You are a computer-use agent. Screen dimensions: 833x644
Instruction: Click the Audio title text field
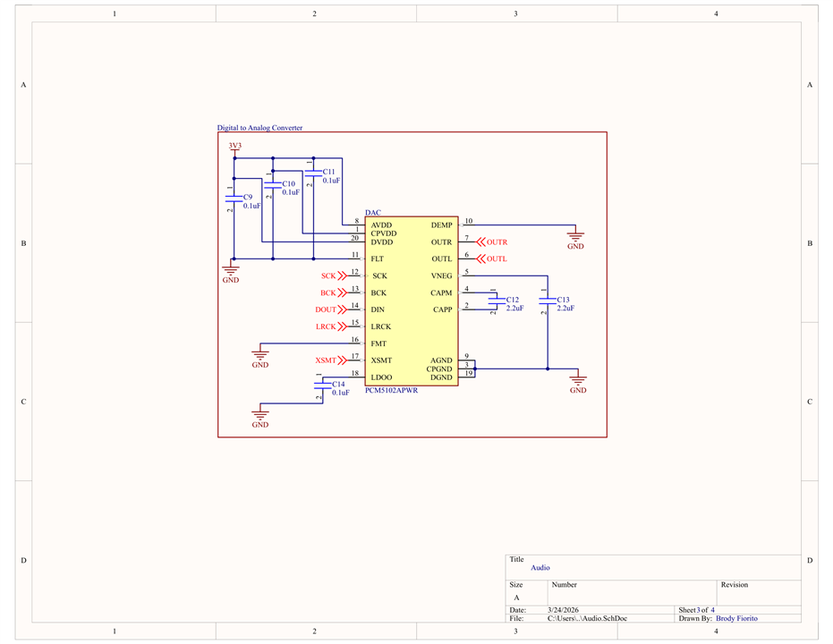[540, 568]
